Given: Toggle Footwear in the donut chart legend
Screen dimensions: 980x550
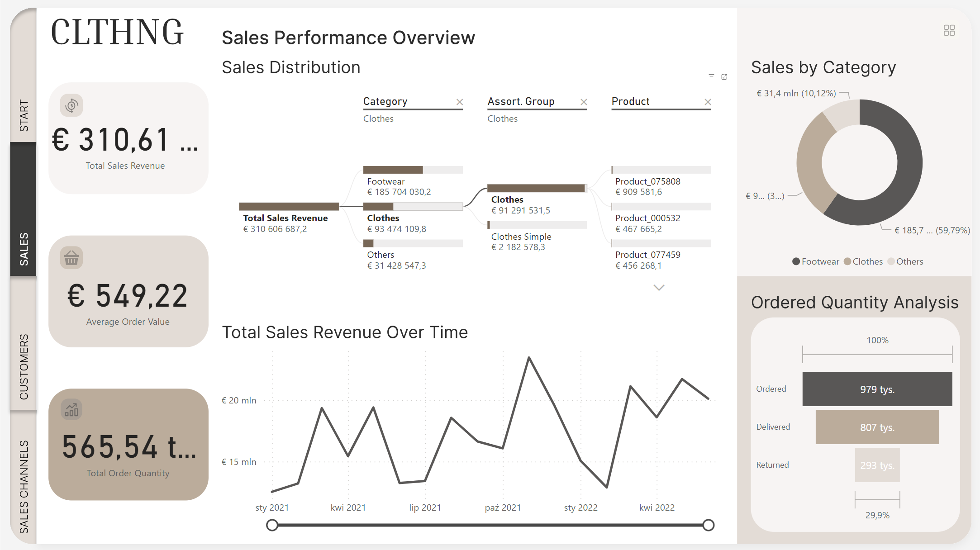Looking at the screenshot, I should (x=816, y=261).
